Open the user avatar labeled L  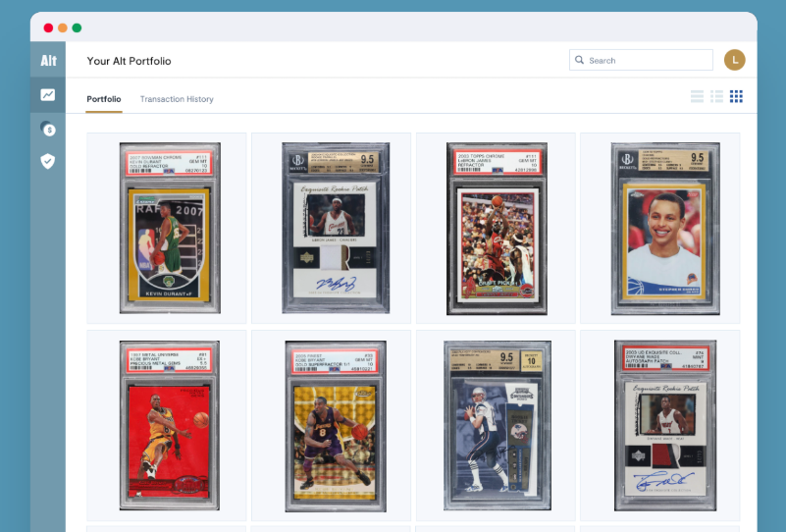click(x=734, y=60)
